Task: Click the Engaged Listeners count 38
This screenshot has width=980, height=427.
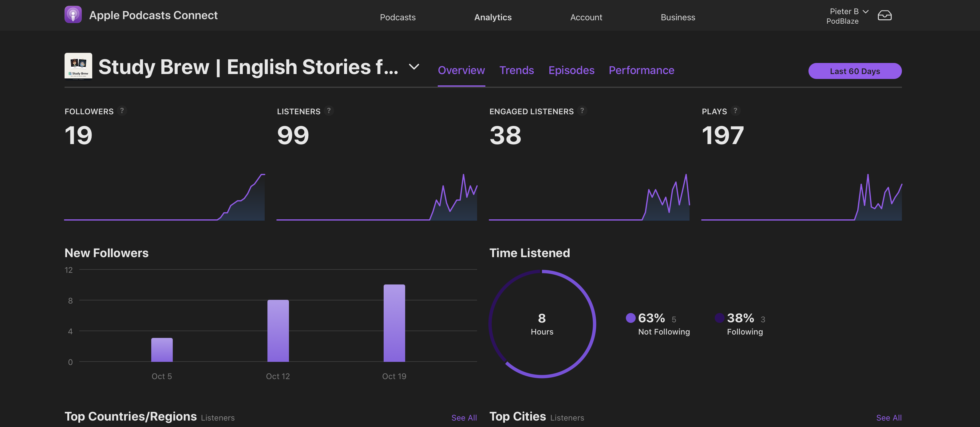Action: 505,135
